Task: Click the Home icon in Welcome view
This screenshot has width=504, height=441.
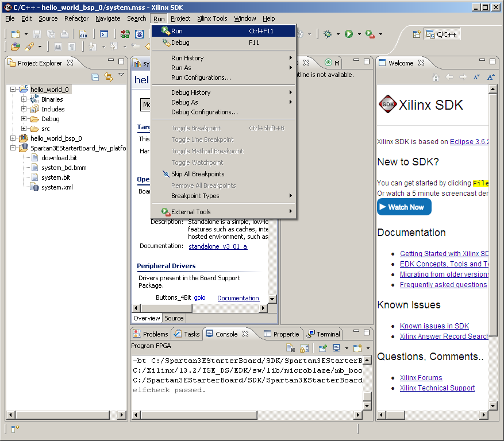Action: click(436, 77)
